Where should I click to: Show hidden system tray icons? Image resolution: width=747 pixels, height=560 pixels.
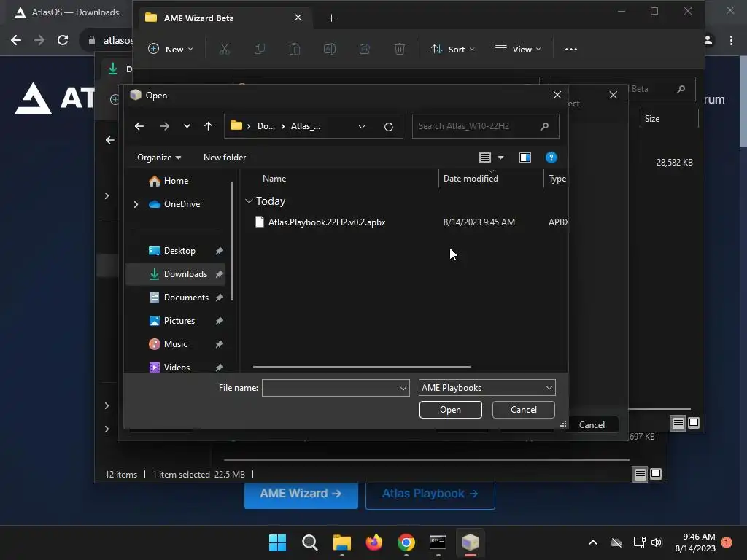pyautogui.click(x=592, y=542)
